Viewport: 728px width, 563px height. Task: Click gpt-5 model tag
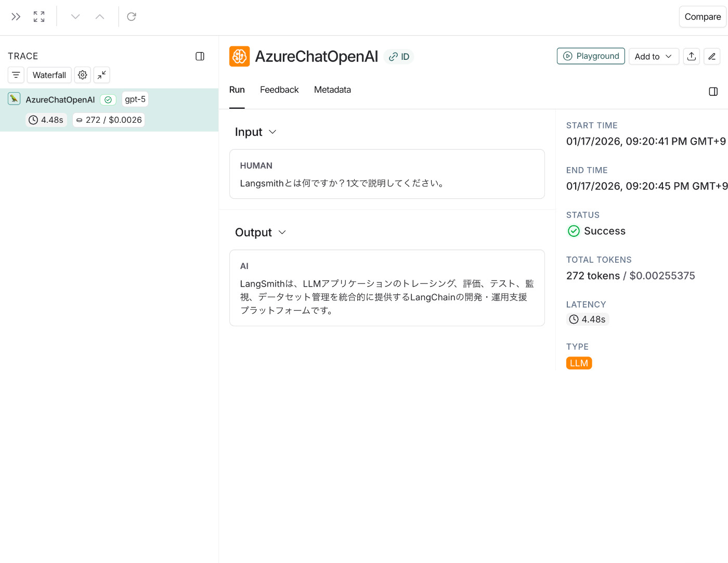click(135, 99)
